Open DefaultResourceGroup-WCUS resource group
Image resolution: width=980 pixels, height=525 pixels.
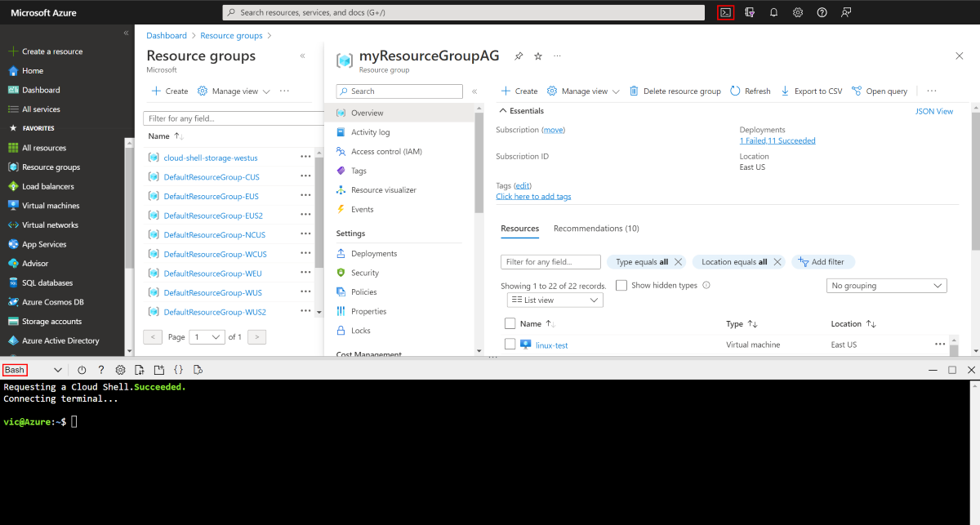pos(215,254)
